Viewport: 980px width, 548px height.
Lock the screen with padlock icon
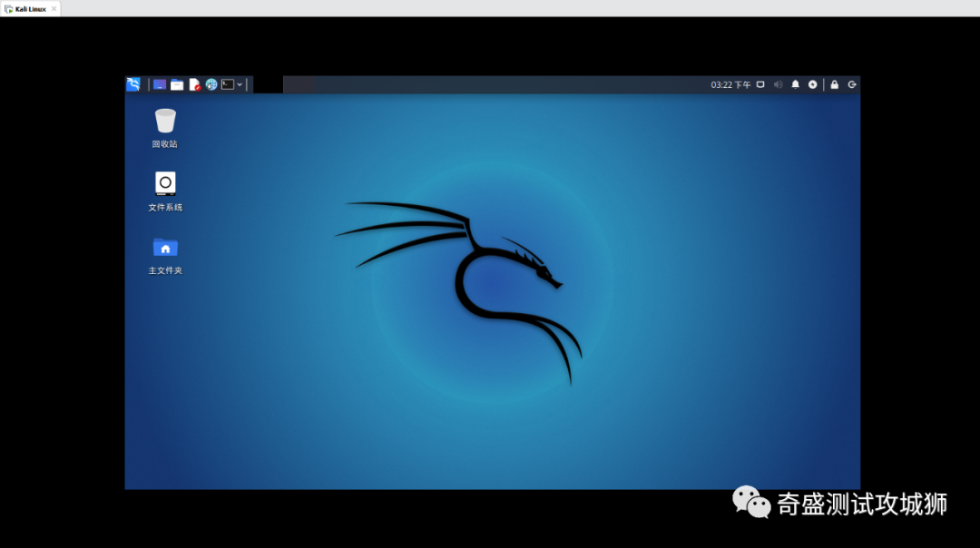point(835,84)
